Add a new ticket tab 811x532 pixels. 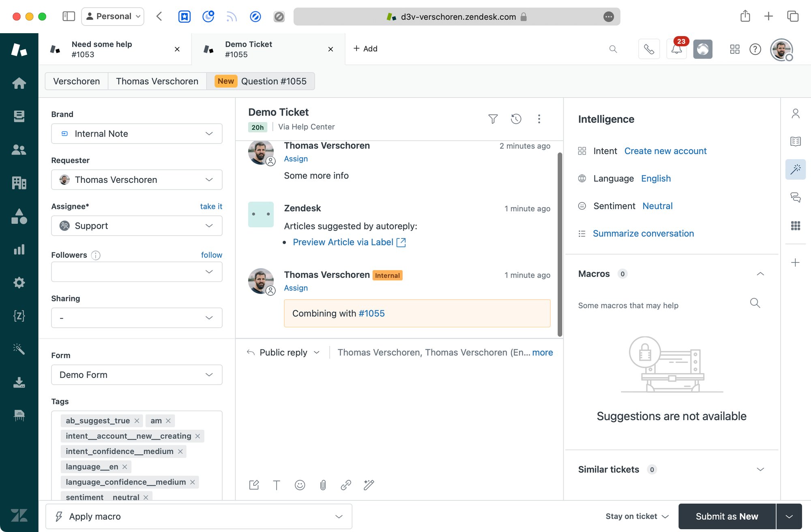click(365, 49)
